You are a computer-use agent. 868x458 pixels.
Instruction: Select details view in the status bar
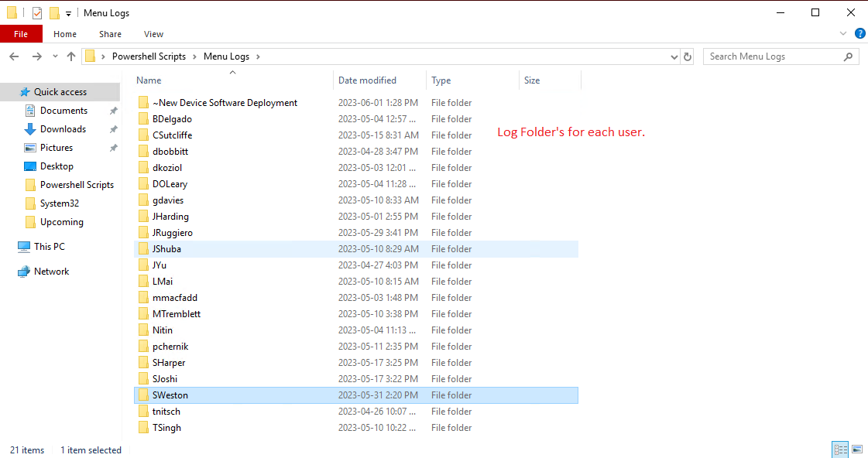tap(840, 449)
